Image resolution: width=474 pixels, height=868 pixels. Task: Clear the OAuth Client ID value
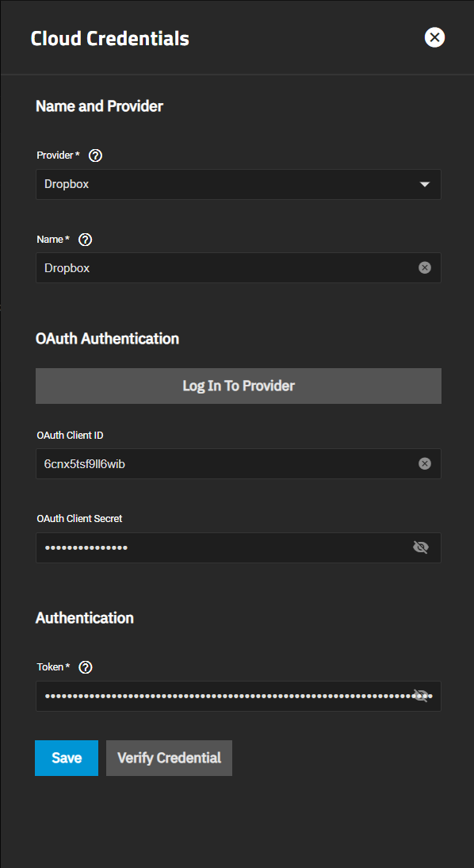tap(425, 464)
